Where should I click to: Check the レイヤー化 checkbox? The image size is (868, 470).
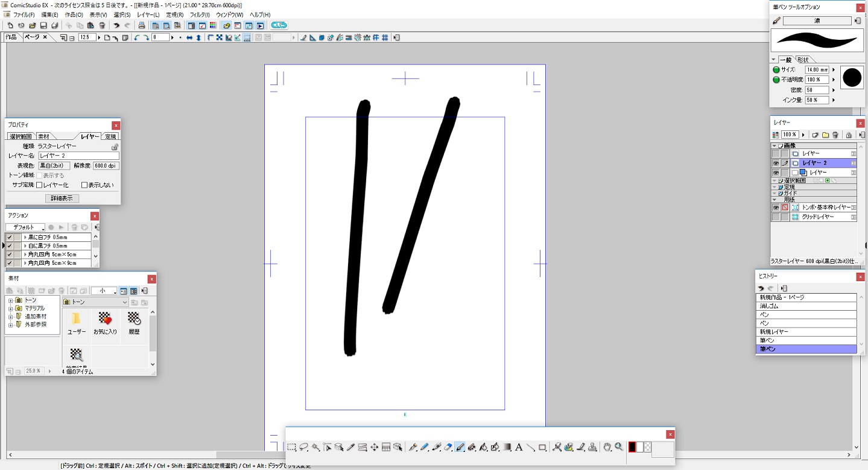click(39, 185)
